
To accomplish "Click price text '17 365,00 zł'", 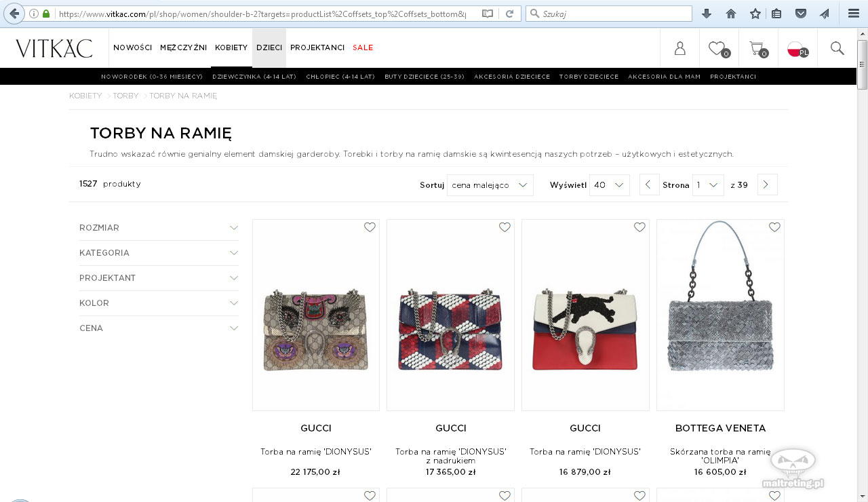I will [450, 472].
